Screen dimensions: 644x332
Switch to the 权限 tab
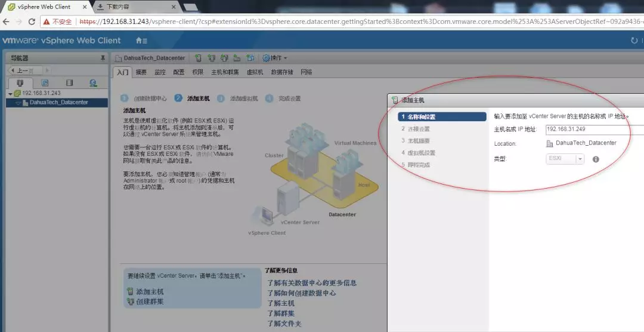(x=197, y=72)
